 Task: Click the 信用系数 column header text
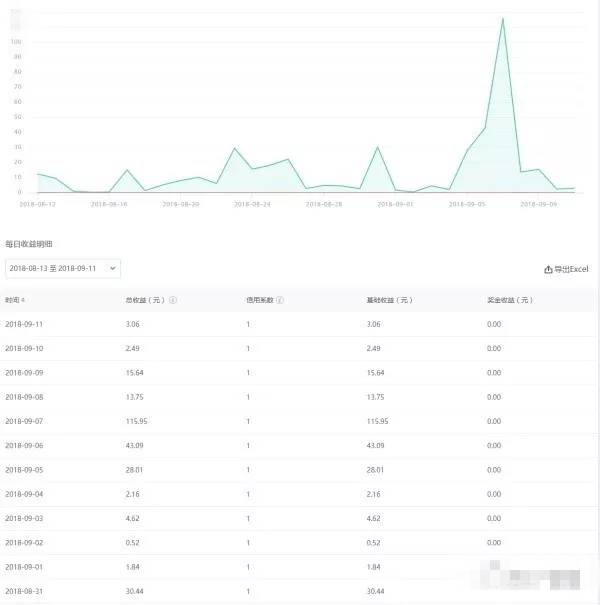[260, 300]
